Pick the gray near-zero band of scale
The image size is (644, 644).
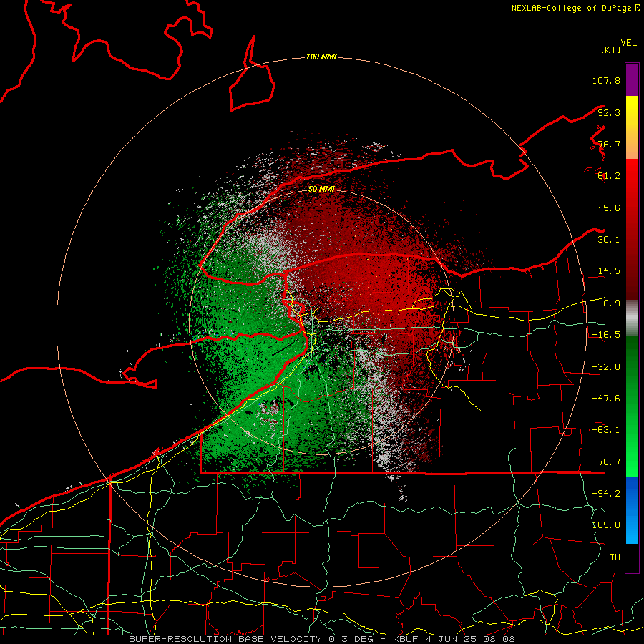coord(632,318)
